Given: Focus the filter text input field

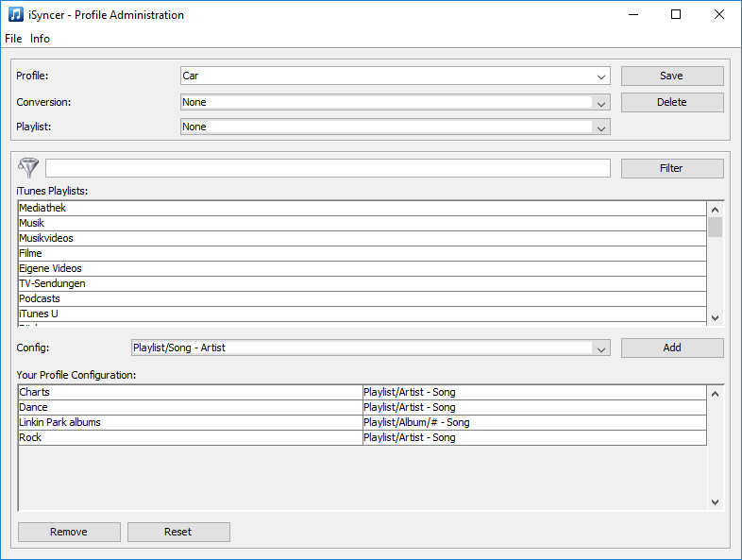Looking at the screenshot, I should [x=328, y=168].
